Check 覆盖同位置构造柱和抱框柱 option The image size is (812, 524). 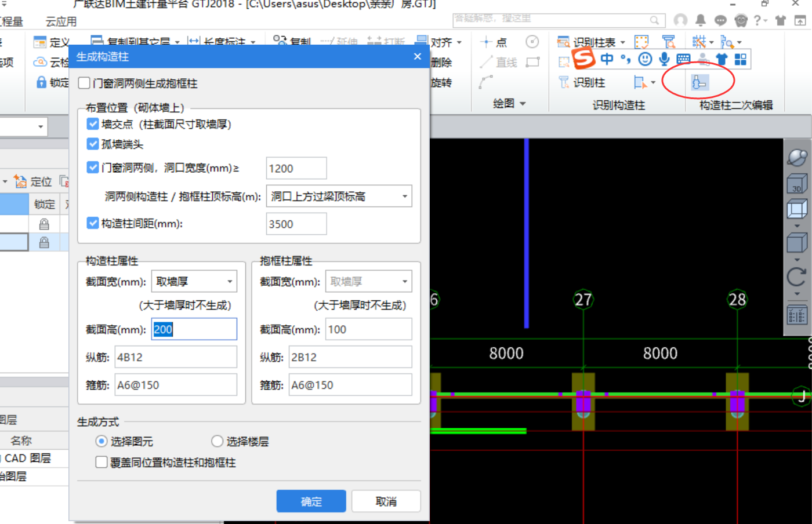(x=101, y=462)
